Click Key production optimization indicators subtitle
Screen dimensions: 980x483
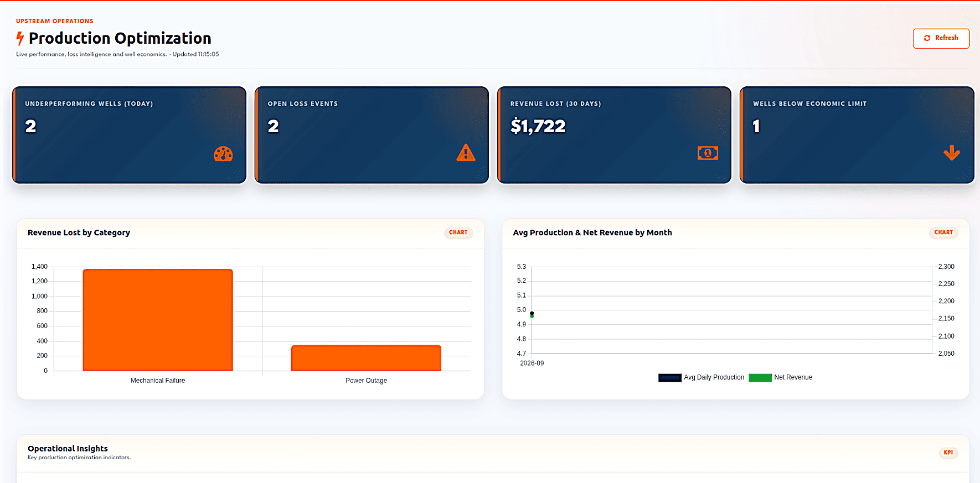79,458
